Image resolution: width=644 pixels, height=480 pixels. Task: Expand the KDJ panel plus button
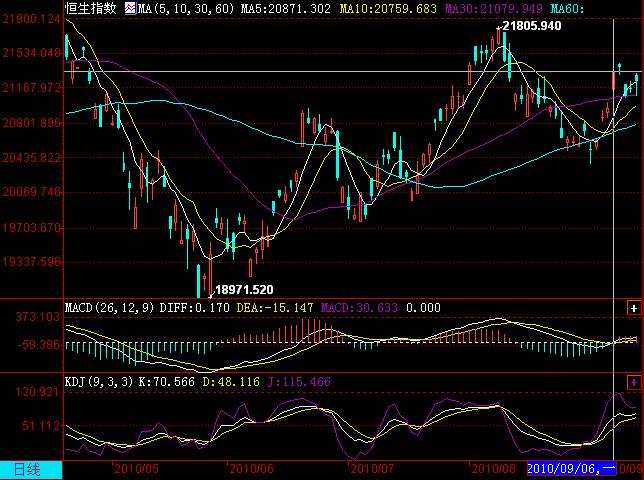click(634, 383)
